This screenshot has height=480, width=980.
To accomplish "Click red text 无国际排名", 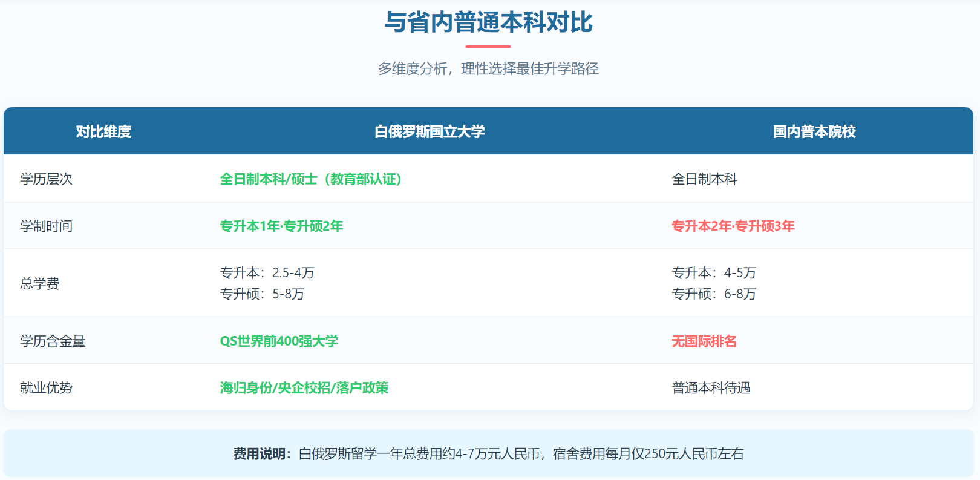I will 704,341.
